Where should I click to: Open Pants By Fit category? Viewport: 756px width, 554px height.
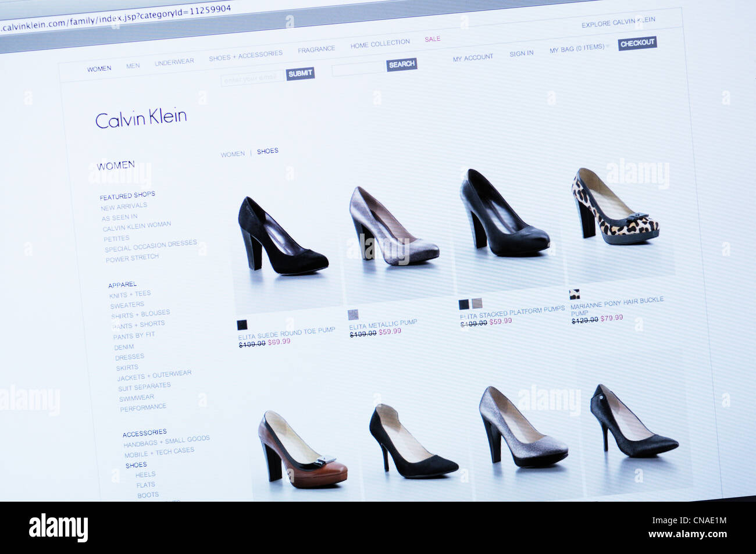point(134,335)
